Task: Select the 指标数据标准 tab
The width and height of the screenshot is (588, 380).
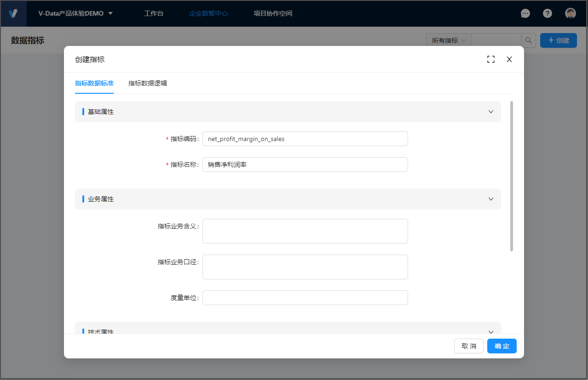Action: (x=94, y=83)
